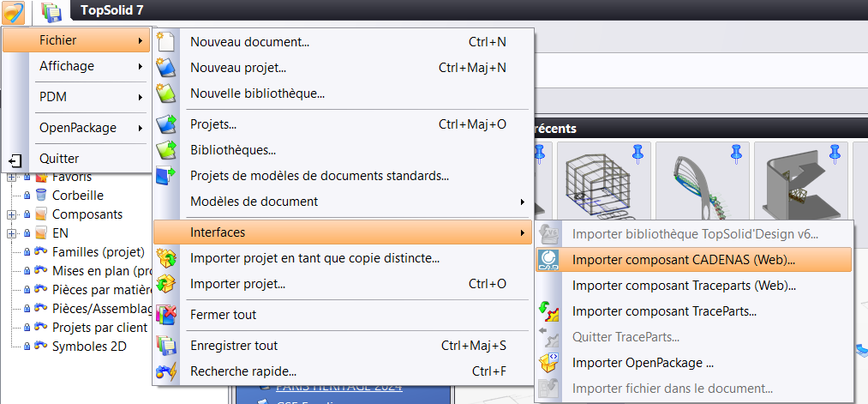The image size is (868, 404).
Task: Click the TraceParts import arrow icon
Action: pyautogui.click(x=548, y=311)
